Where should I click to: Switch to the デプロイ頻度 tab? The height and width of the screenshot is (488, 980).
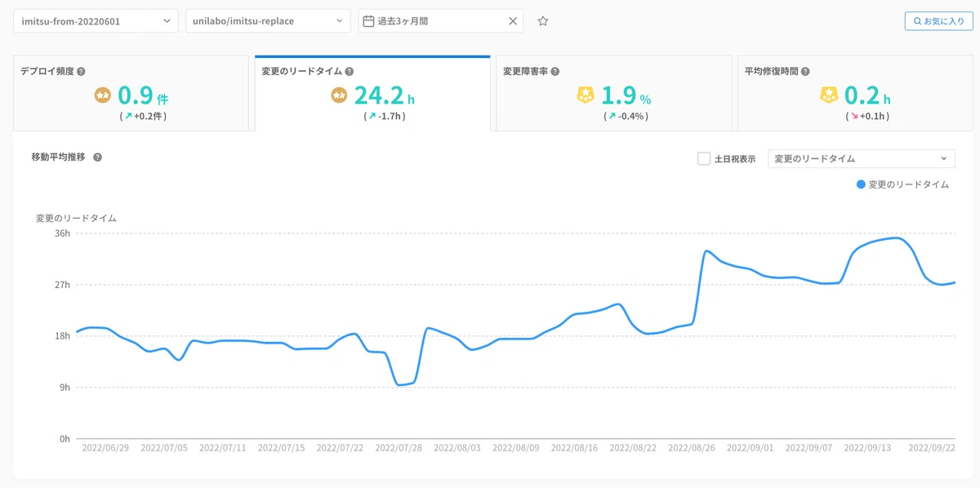pos(130,93)
